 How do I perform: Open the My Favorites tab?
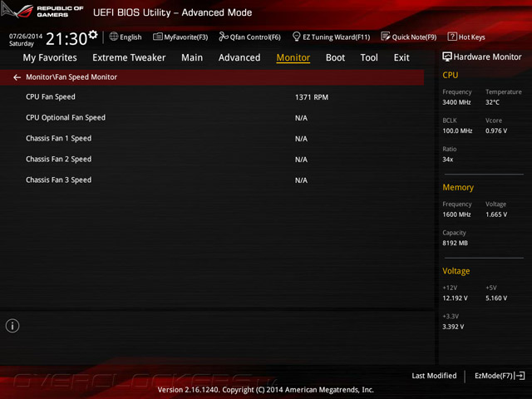point(50,57)
